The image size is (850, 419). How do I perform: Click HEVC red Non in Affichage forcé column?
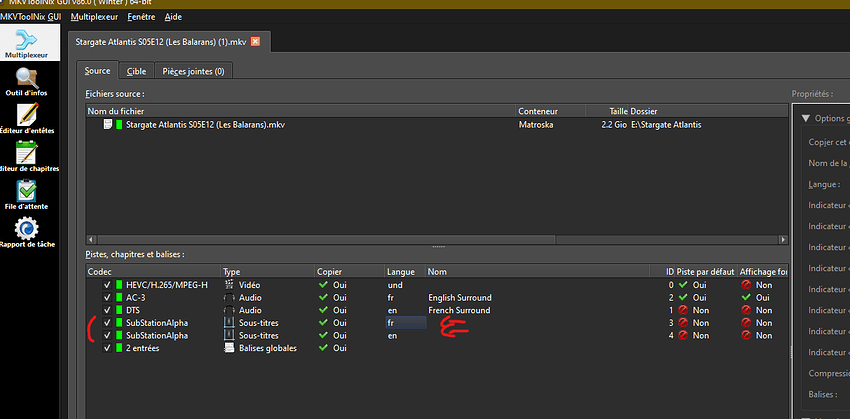click(746, 285)
